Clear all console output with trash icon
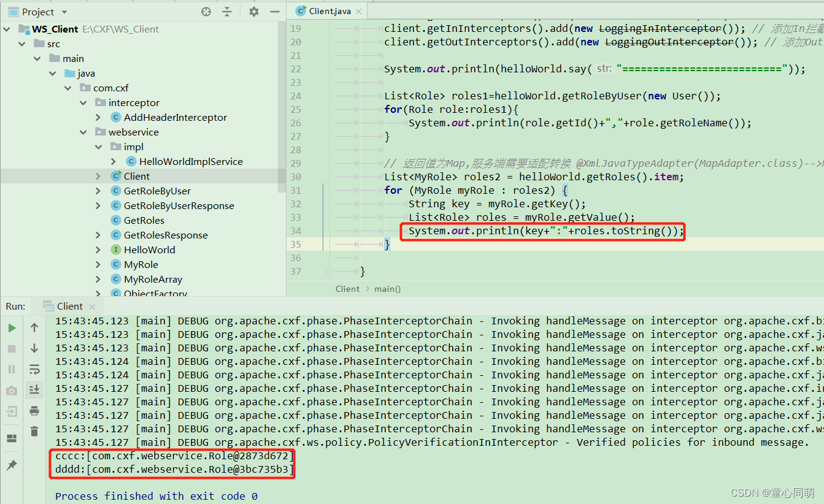824x504 pixels. (x=34, y=432)
